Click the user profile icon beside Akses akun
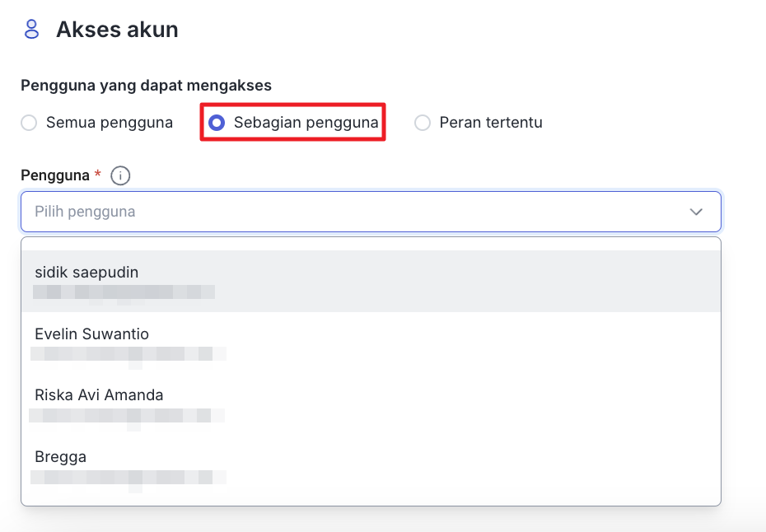This screenshot has width=766, height=532. coord(31,30)
